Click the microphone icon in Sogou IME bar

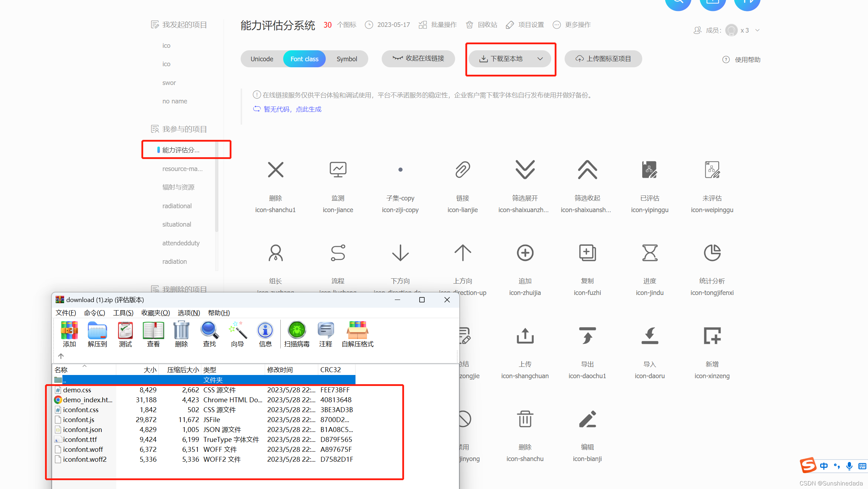tap(849, 466)
